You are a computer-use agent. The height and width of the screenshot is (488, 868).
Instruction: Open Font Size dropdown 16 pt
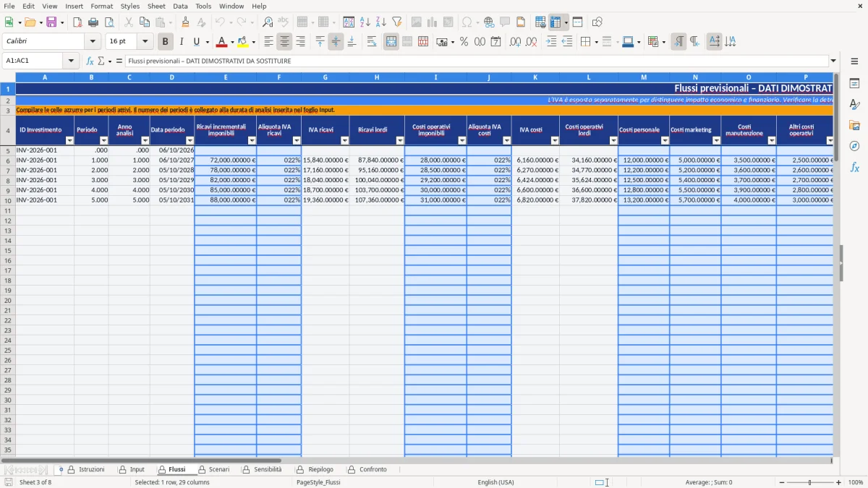pos(145,42)
